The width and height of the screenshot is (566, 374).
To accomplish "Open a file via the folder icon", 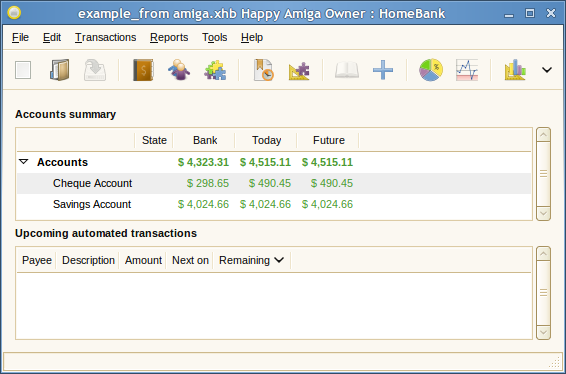I will pos(59,70).
